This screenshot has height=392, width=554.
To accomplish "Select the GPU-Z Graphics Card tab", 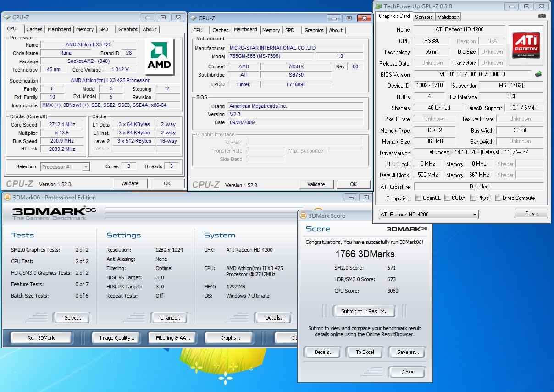I will click(394, 16).
